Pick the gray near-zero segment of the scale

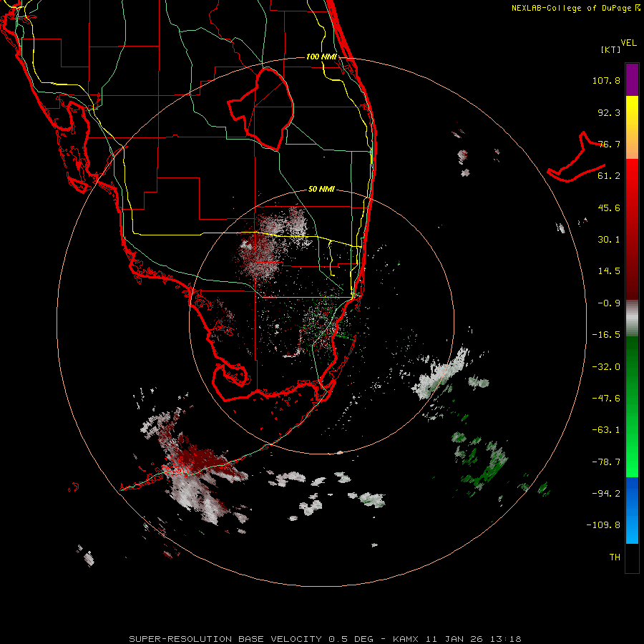point(632,318)
